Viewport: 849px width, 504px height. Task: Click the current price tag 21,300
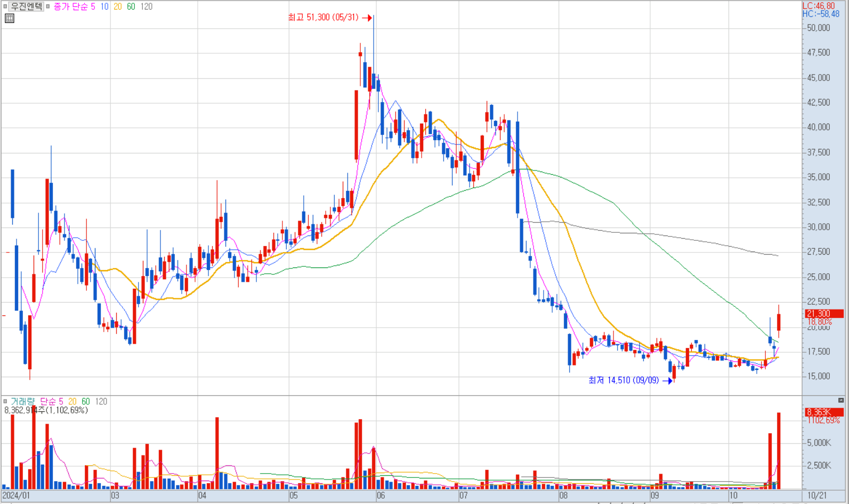point(824,314)
